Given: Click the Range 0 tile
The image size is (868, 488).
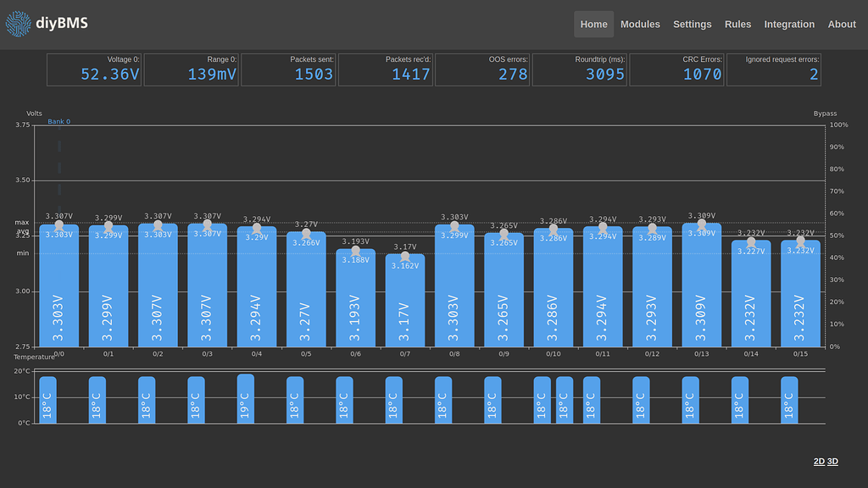Looking at the screenshot, I should point(191,69).
